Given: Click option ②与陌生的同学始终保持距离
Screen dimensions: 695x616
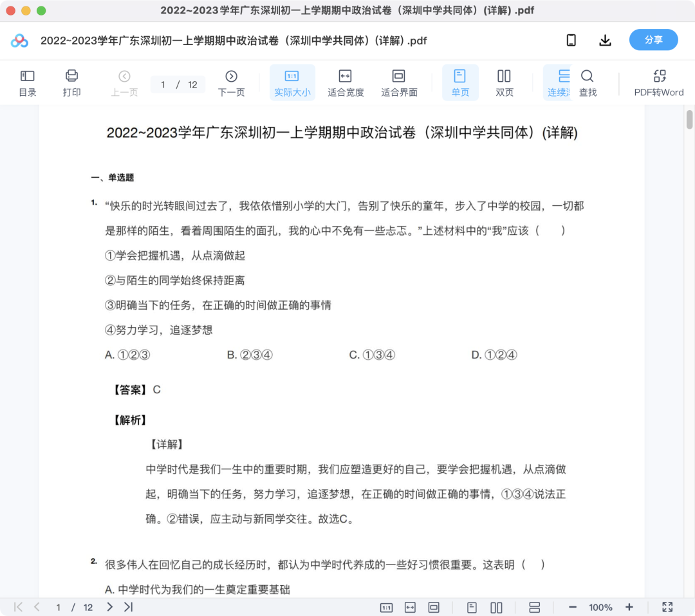Looking at the screenshot, I should (174, 280).
